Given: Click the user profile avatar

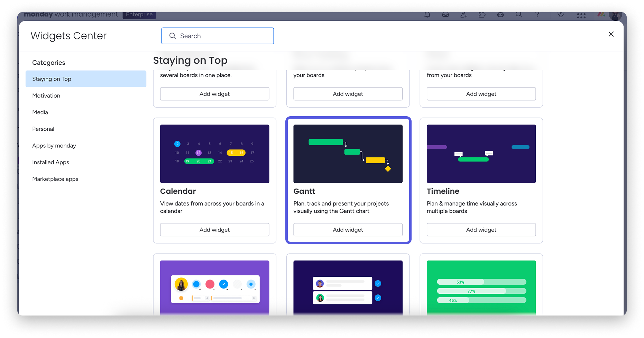Looking at the screenshot, I should click(615, 16).
